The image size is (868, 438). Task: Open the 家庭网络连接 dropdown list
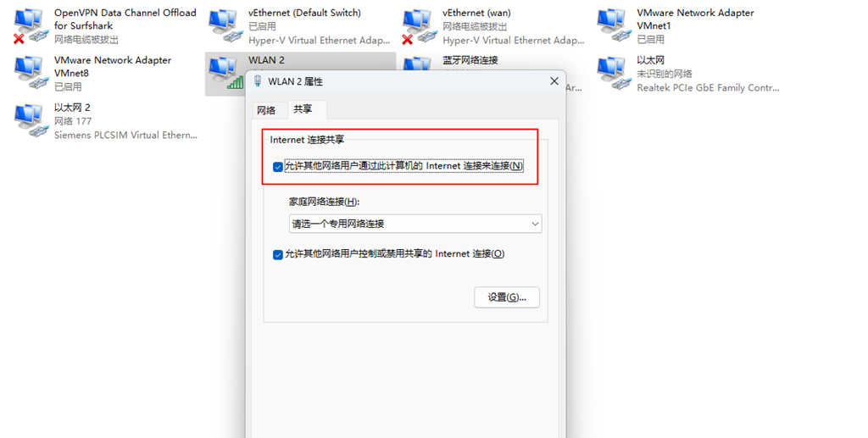pyautogui.click(x=415, y=224)
